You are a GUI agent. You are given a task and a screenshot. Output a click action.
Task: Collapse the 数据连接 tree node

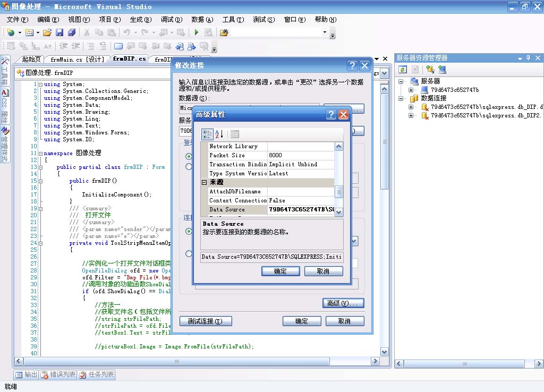point(401,98)
